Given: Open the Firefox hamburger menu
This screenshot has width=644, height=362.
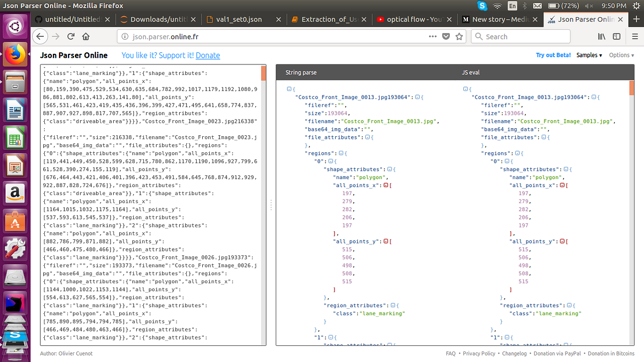Looking at the screenshot, I should click(635, 36).
